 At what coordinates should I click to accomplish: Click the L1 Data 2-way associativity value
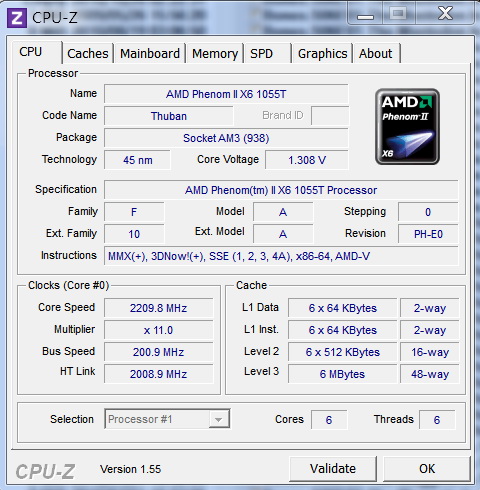430,308
